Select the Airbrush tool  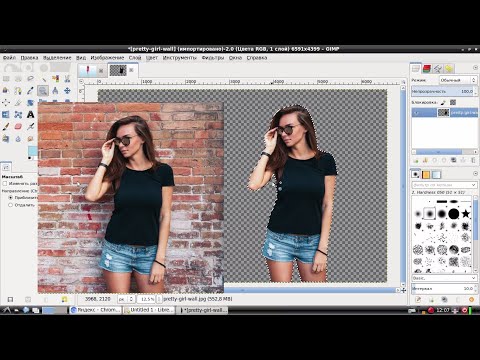pos(30,127)
